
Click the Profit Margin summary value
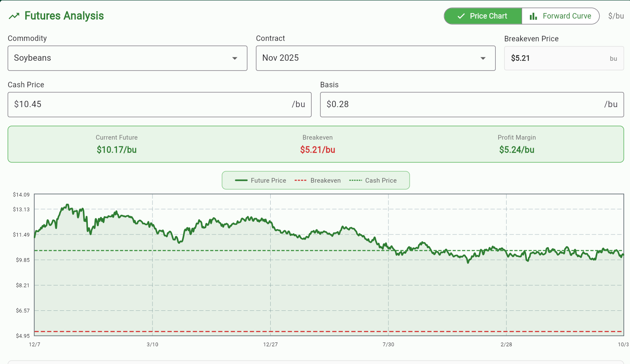click(517, 150)
